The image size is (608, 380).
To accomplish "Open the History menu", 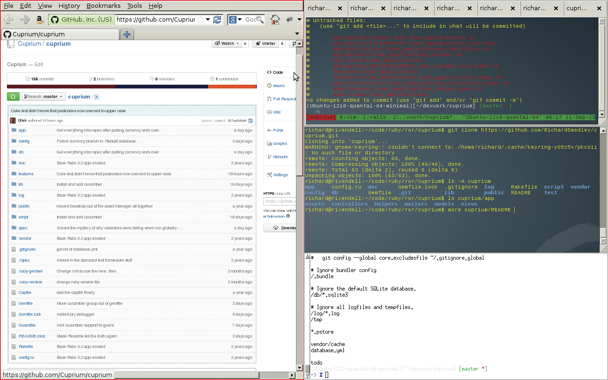I will coord(69,5).
